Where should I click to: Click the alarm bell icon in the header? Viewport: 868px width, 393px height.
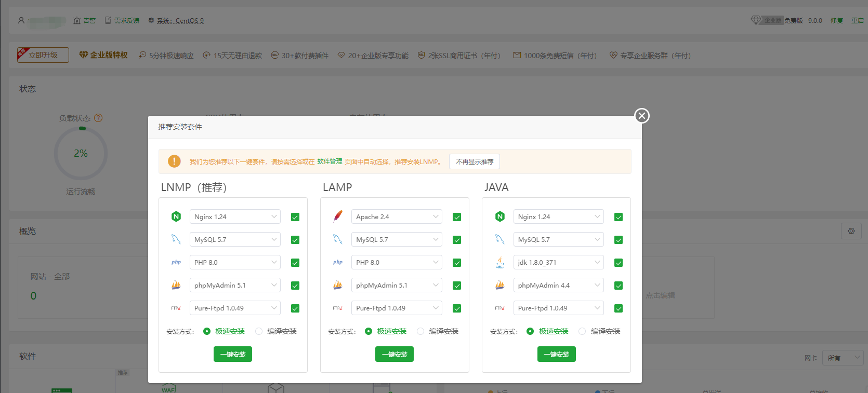tap(77, 21)
